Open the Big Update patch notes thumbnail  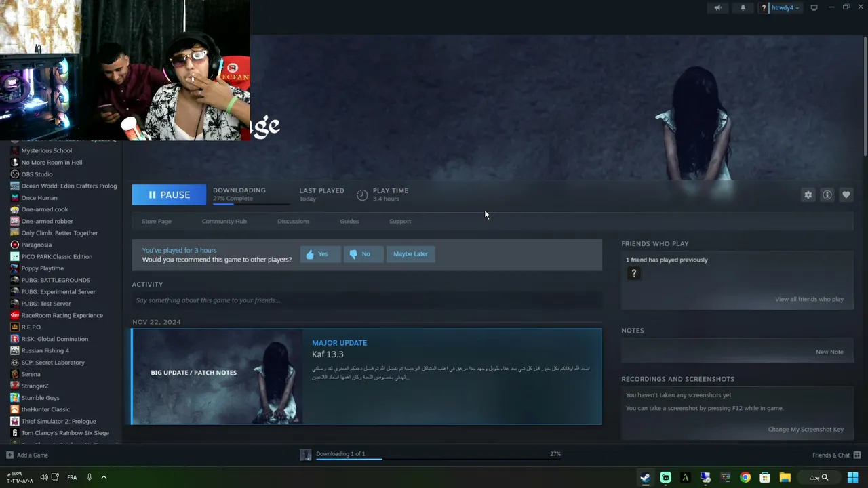217,376
